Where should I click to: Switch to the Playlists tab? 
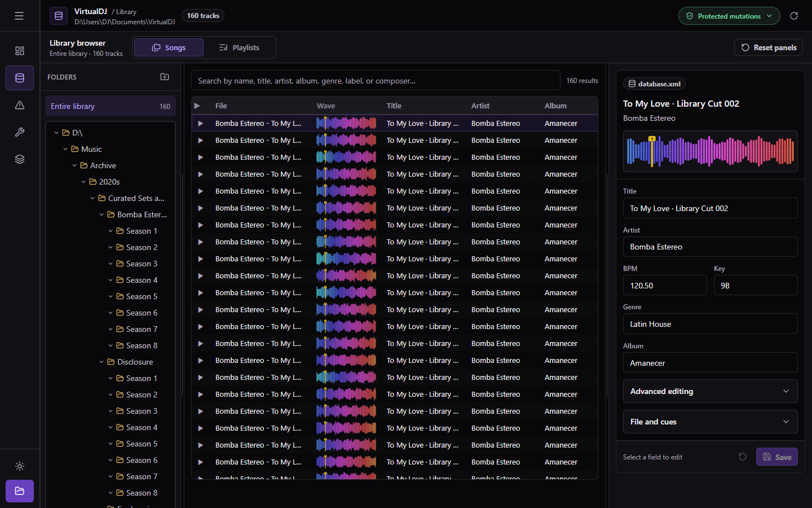pos(239,47)
